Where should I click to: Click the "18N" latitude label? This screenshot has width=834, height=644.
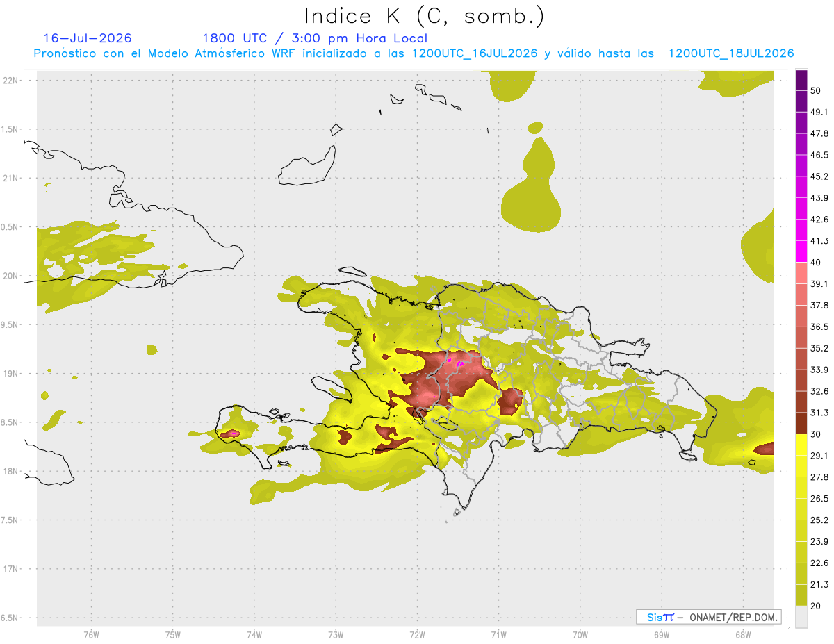[x=12, y=472]
